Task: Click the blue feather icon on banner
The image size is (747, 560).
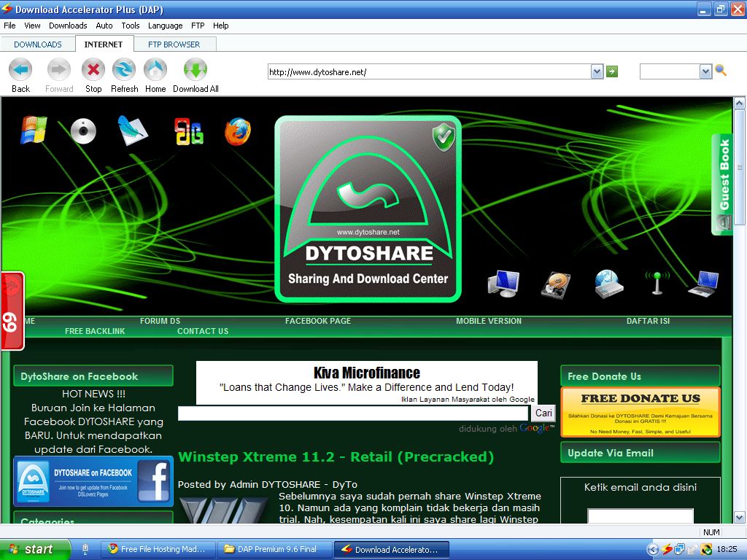Action: click(133, 131)
